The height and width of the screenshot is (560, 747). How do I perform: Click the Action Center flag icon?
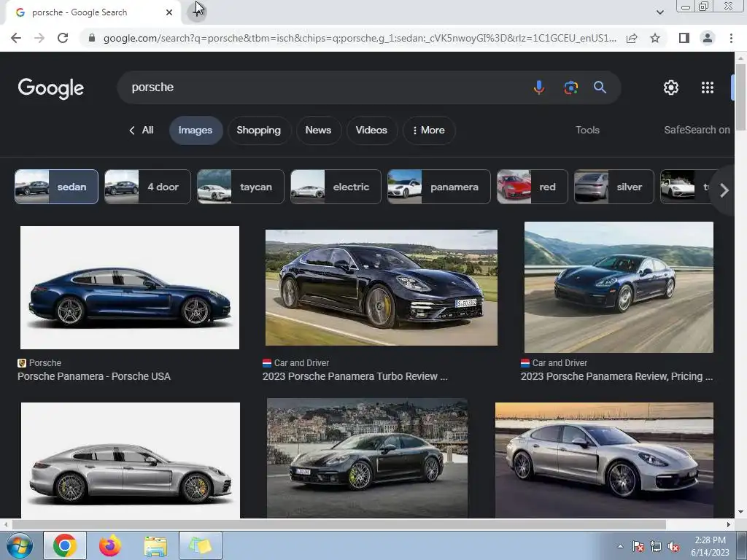(638, 547)
